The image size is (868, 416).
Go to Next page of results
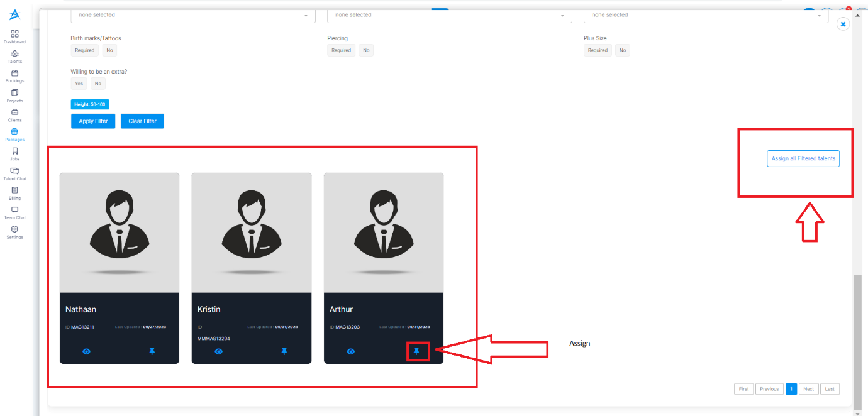pos(808,389)
